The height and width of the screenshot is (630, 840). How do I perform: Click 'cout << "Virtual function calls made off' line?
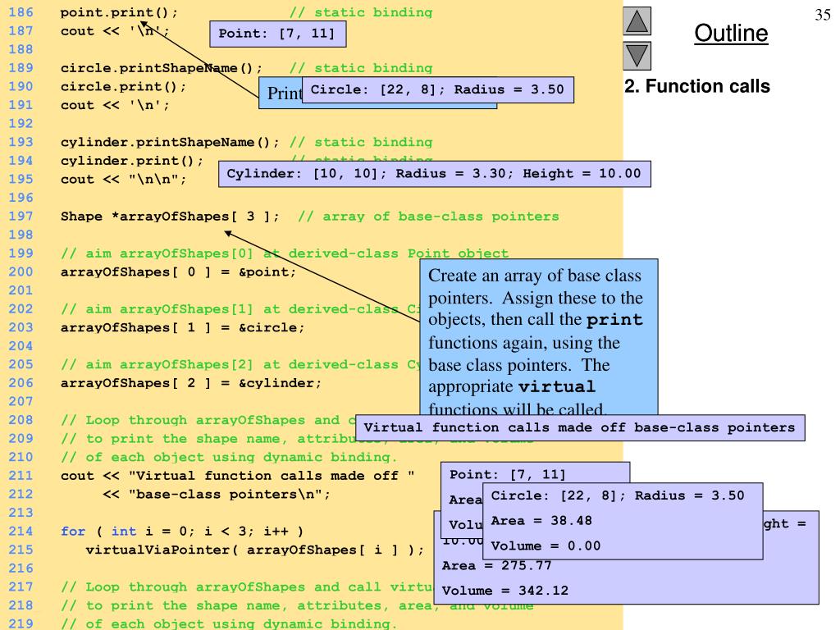pos(237,476)
